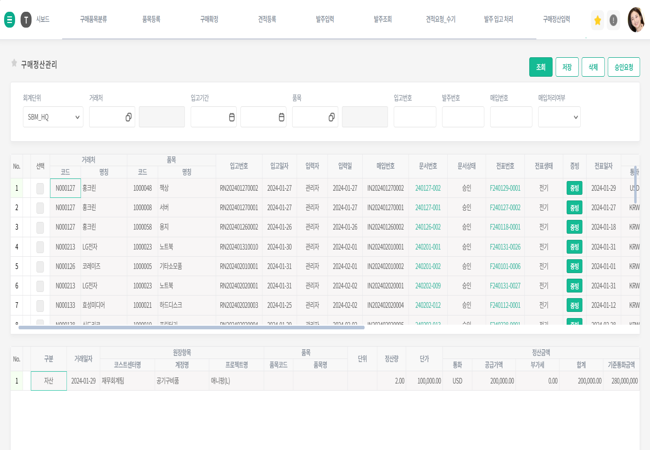This screenshot has height=450, width=650.
Task: Open the 품목등록 tab
Action: coord(151,19)
